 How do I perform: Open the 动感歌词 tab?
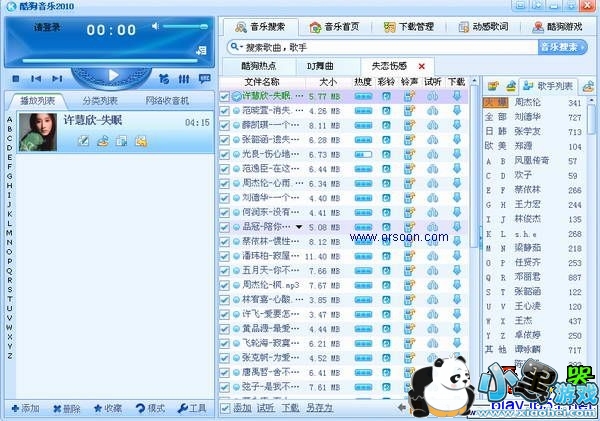483,27
